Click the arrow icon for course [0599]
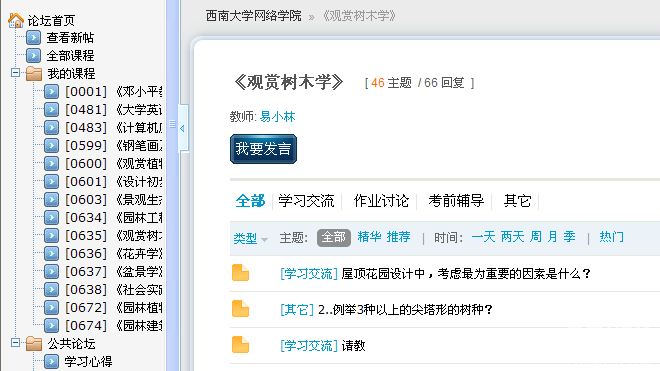Image resolution: width=660 pixels, height=371 pixels. click(x=51, y=145)
